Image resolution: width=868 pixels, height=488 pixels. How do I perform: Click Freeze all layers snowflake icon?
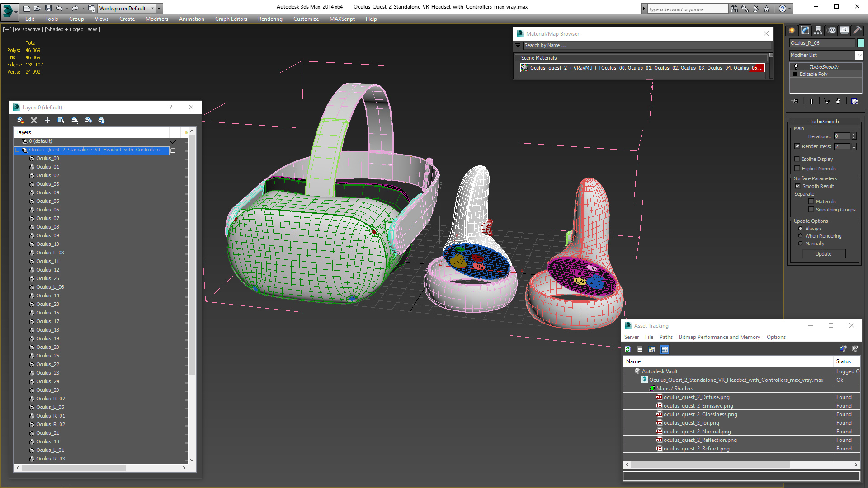[102, 120]
